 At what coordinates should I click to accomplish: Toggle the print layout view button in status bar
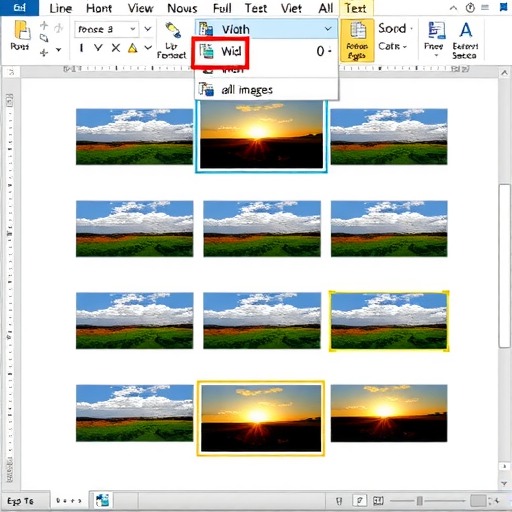(359, 500)
